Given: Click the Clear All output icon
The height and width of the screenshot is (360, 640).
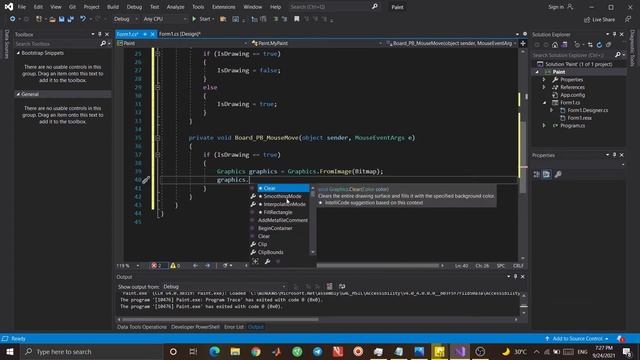Looking at the screenshot, I should pos(329,287).
